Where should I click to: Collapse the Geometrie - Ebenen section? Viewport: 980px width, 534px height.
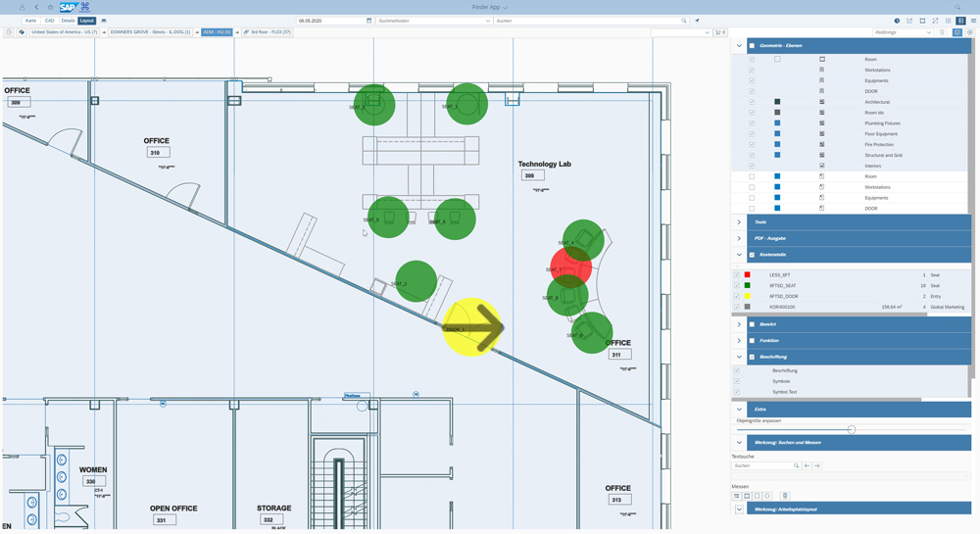tap(739, 46)
